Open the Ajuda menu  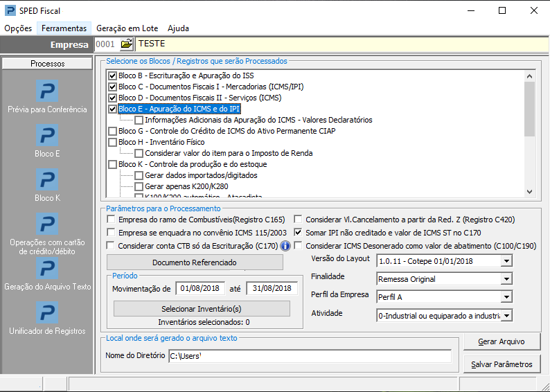pyautogui.click(x=178, y=28)
